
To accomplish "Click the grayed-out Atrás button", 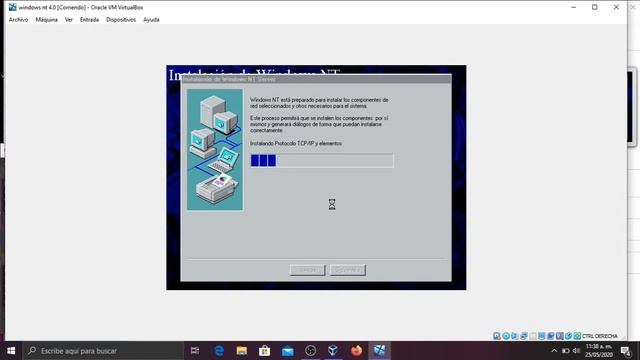I will (x=307, y=270).
